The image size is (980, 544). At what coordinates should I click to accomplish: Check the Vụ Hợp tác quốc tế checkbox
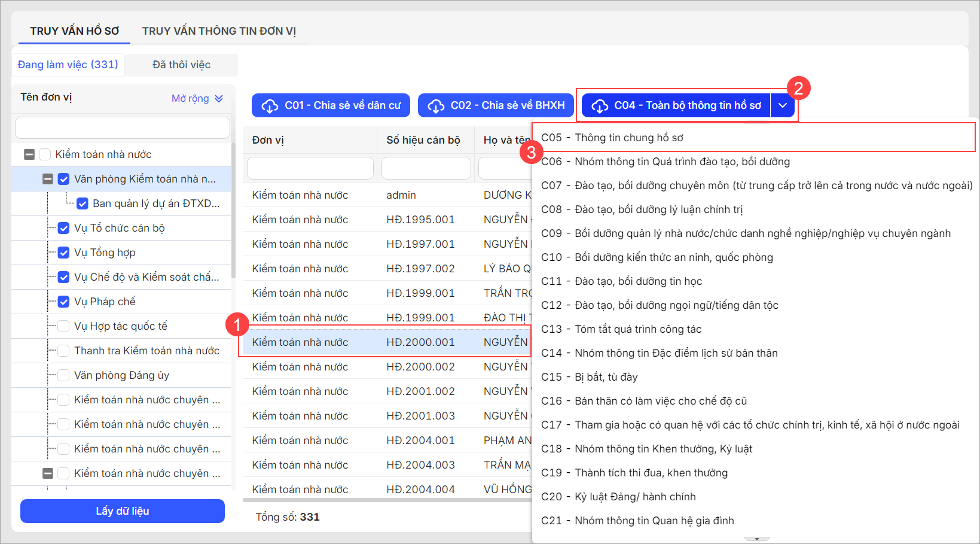64,326
